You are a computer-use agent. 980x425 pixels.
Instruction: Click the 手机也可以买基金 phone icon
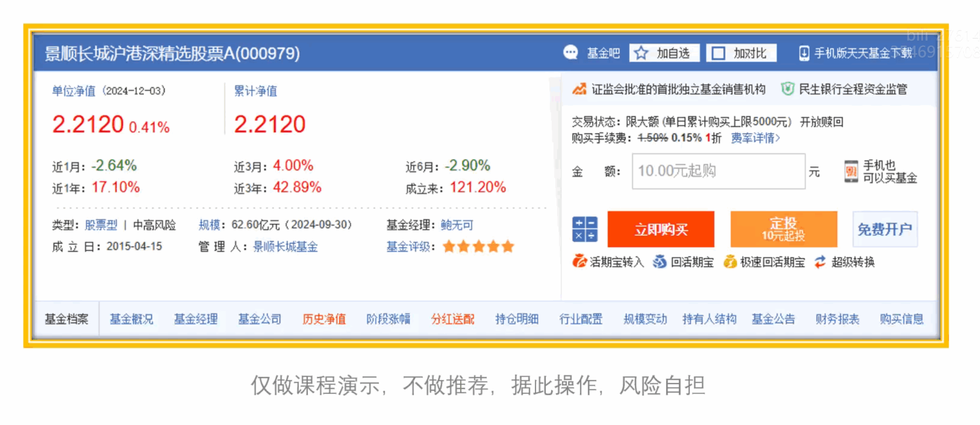(850, 172)
